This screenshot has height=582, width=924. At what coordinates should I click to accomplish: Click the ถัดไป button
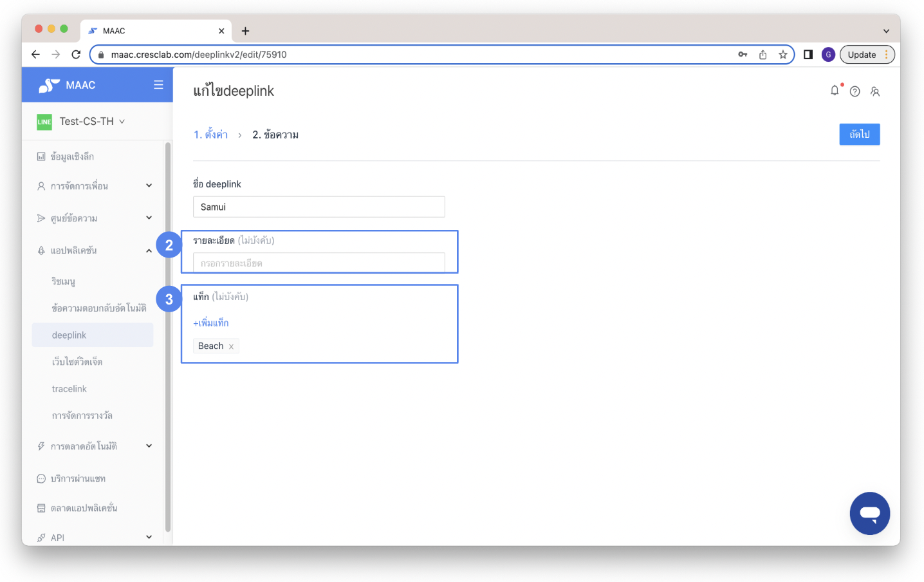point(859,135)
